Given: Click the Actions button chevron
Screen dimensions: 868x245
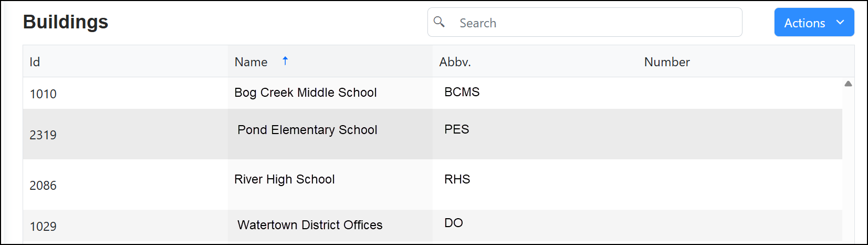Looking at the screenshot, I should point(840,22).
